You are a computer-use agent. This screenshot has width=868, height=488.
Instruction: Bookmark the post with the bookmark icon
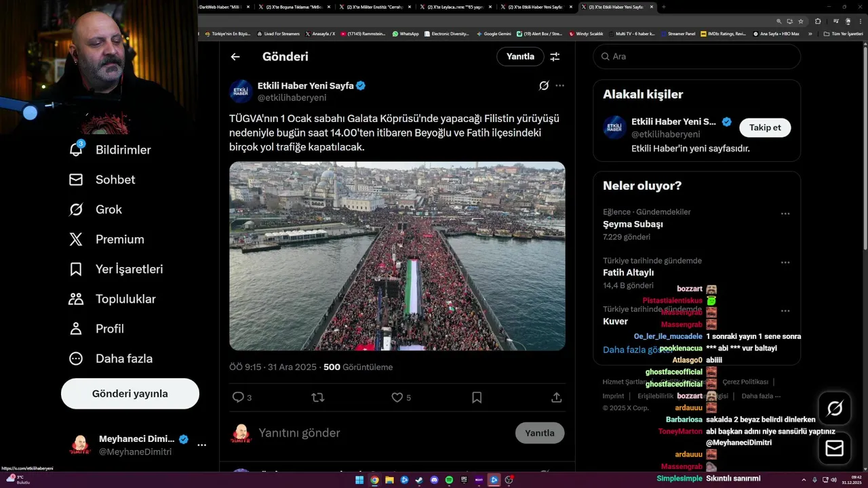tap(477, 398)
